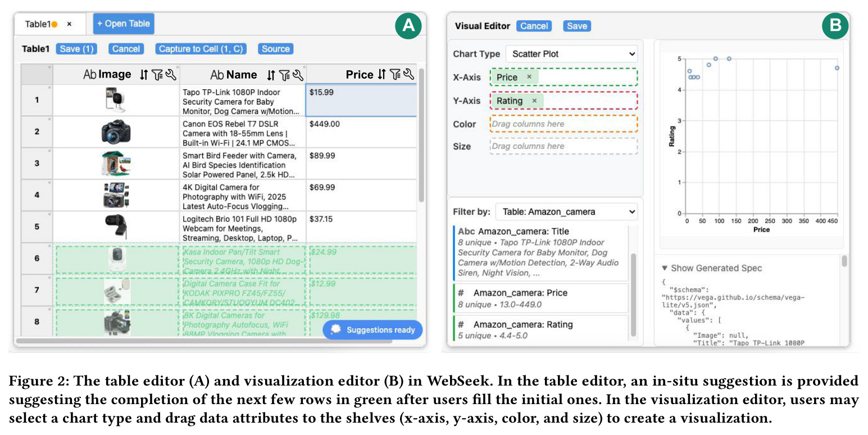This screenshot has width=868, height=435.
Task: Open Name column settings wrench
Action: (x=298, y=75)
